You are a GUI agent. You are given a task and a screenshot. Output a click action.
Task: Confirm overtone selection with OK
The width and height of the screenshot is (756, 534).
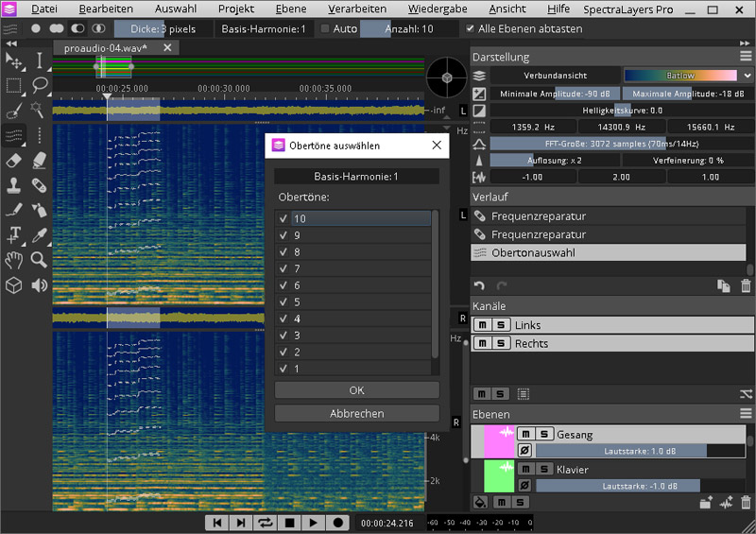pos(356,390)
